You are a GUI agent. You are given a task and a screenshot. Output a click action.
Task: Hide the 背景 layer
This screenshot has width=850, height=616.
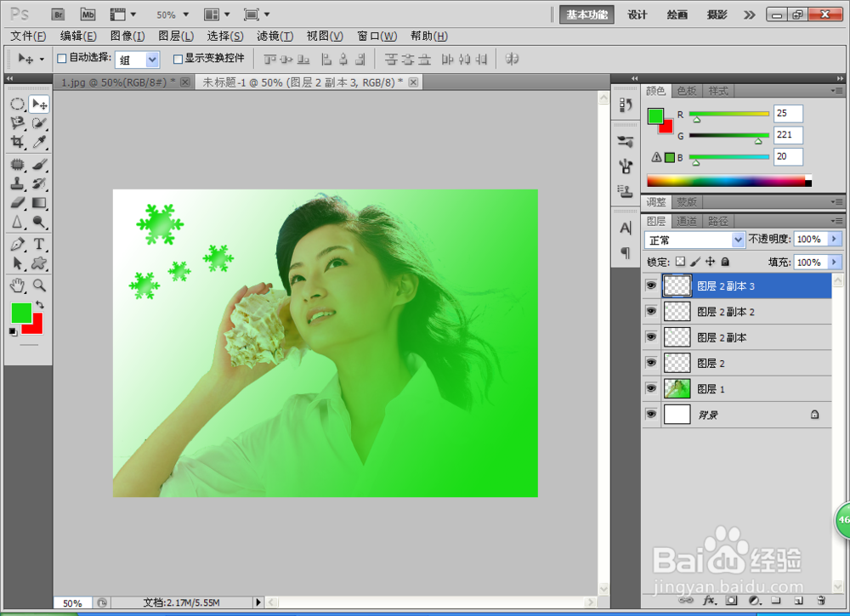[x=651, y=414]
